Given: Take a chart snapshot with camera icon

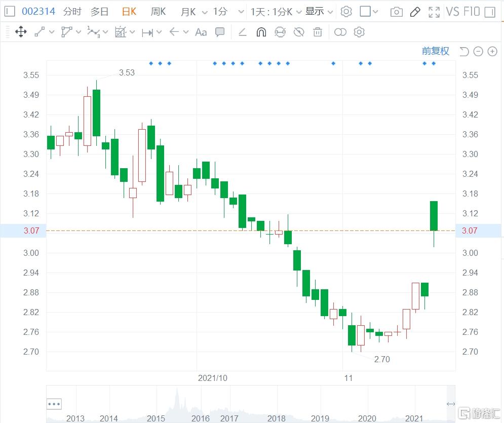Looking at the screenshot, I should tap(396, 12).
